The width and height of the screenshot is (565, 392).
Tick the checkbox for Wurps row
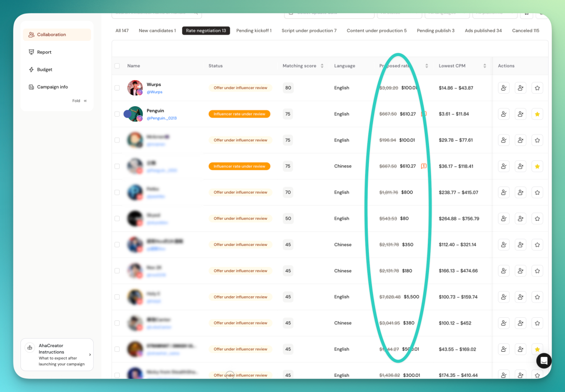[x=117, y=88]
